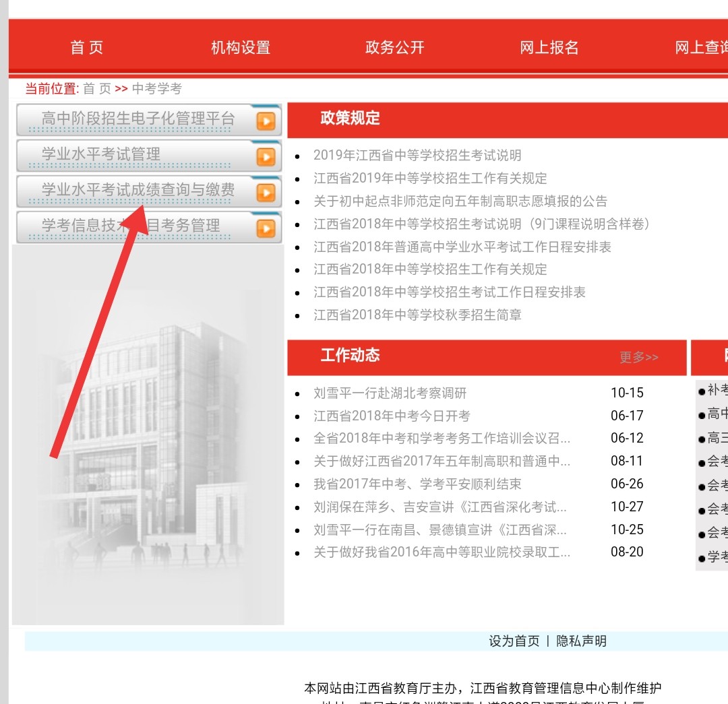
Task: Open the 首页 navigation menu item
Action: click(x=85, y=47)
